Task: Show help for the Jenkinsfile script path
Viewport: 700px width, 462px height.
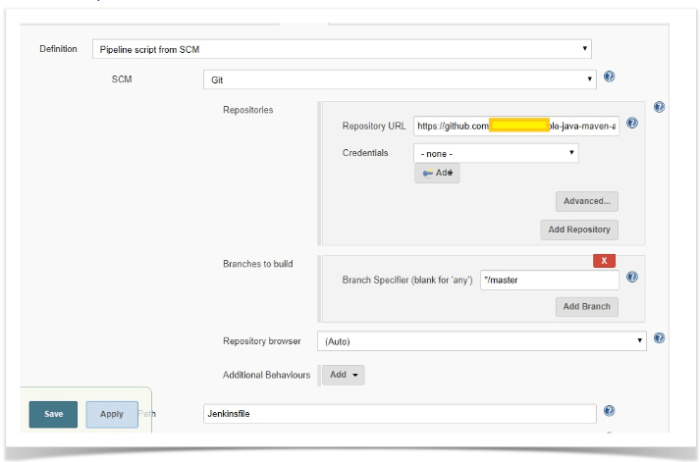Action: point(609,411)
